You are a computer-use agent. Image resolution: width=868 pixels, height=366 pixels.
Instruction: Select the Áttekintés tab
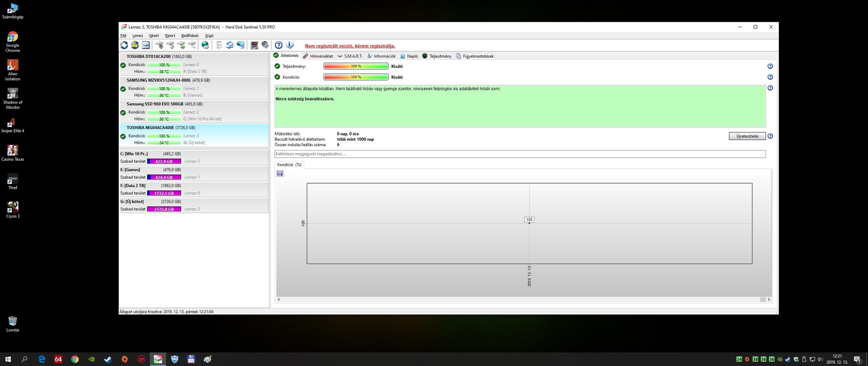click(286, 55)
